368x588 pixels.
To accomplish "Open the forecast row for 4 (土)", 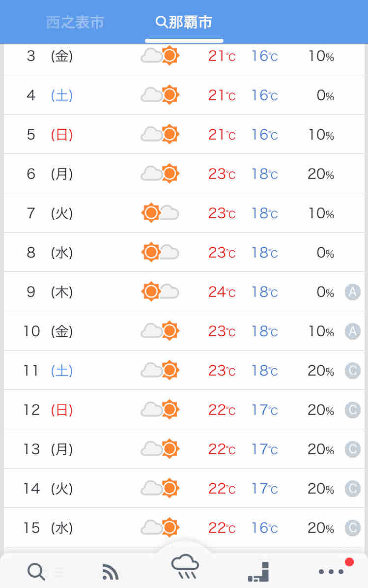I will 184,95.
